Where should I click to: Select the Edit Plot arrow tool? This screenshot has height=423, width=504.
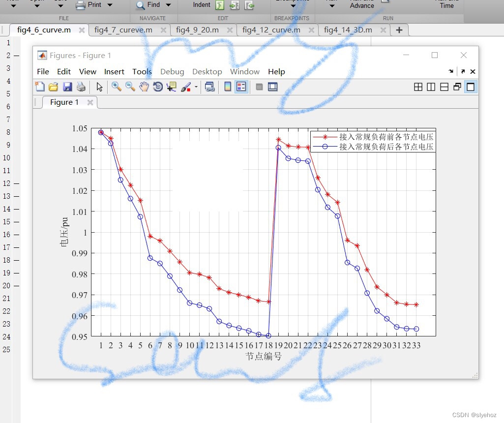99,87
